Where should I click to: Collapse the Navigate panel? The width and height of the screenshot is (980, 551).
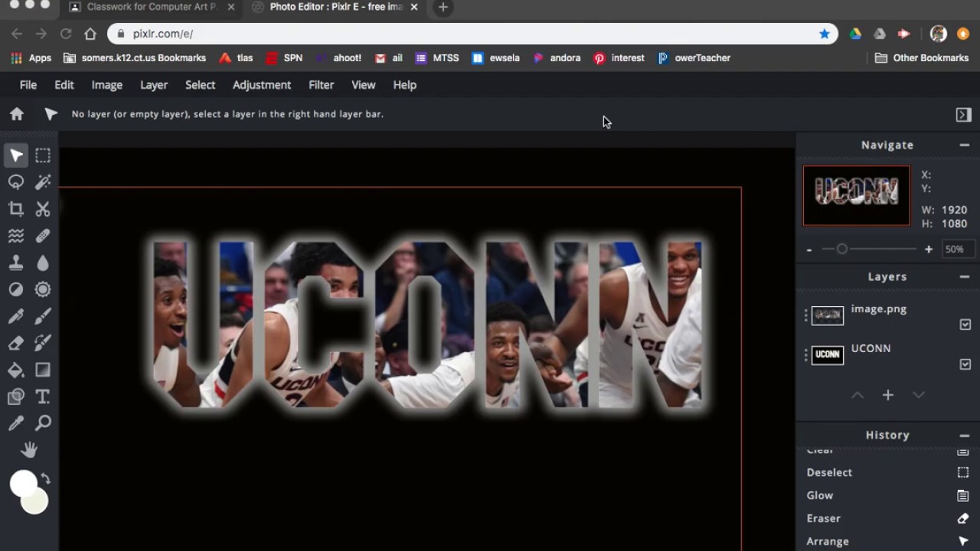[965, 145]
